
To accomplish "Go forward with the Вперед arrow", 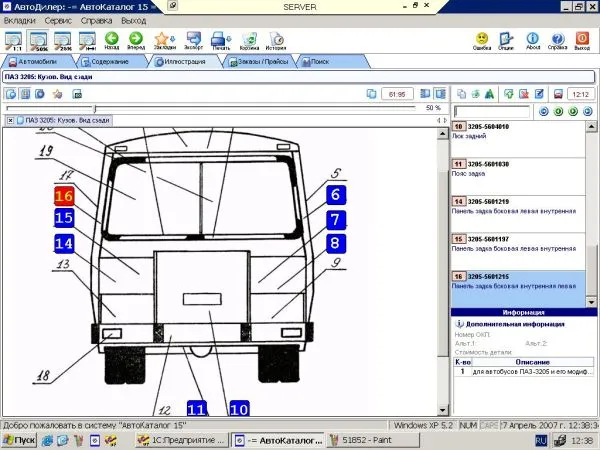I will (x=136, y=41).
